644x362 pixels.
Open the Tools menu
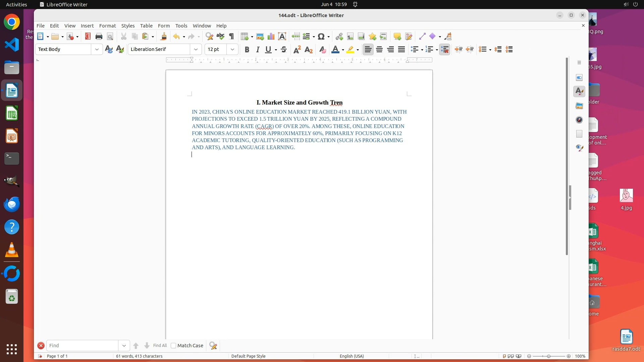pos(181,26)
